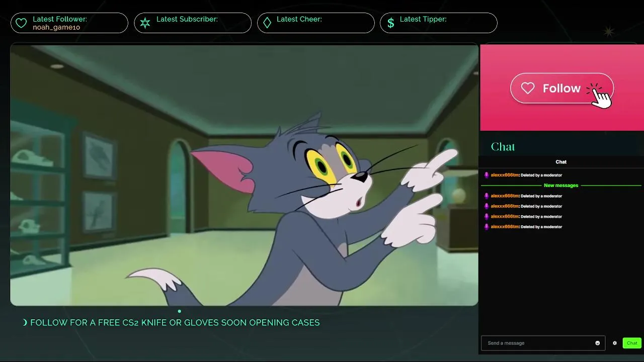
Task: Click the noah_game10 follower name
Action: (56, 28)
